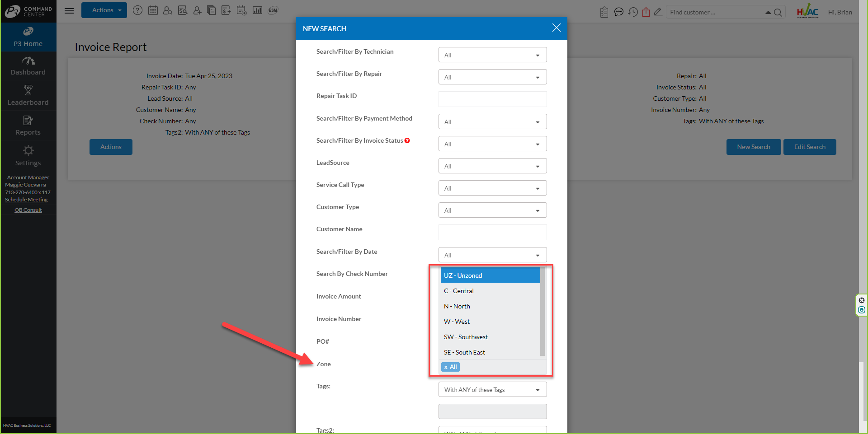Click the Customer Name input field

492,233
